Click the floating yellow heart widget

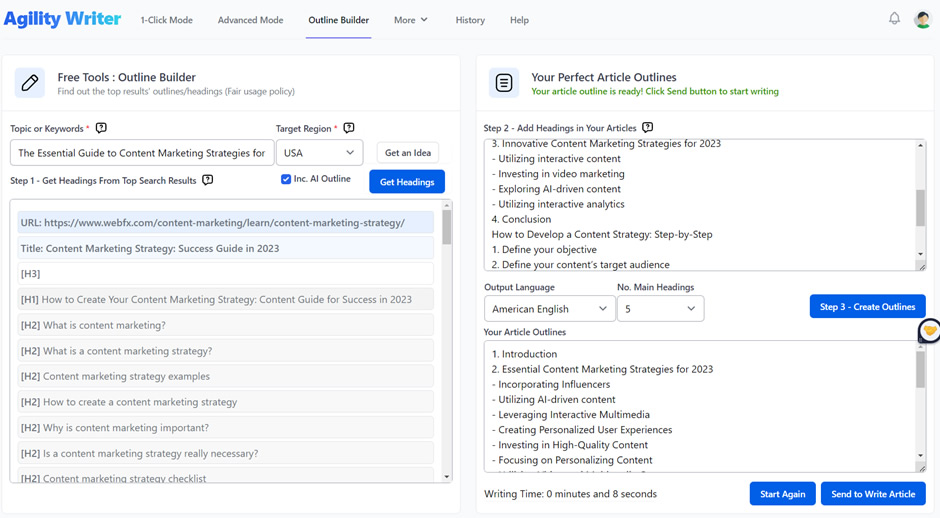coord(929,330)
